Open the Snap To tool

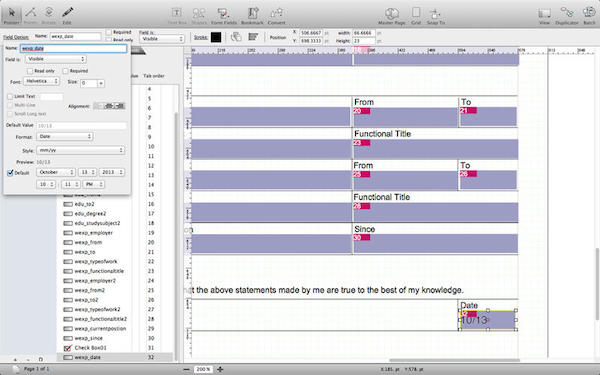[x=435, y=15]
